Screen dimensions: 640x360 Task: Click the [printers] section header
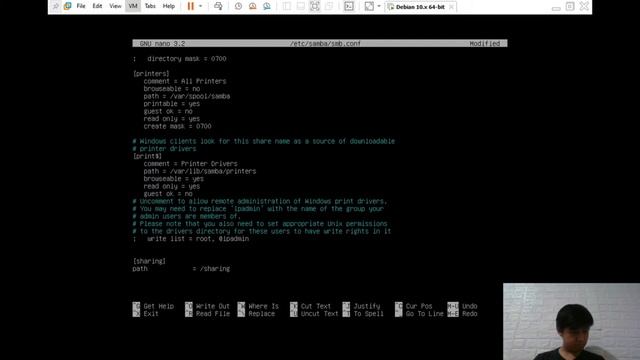151,73
